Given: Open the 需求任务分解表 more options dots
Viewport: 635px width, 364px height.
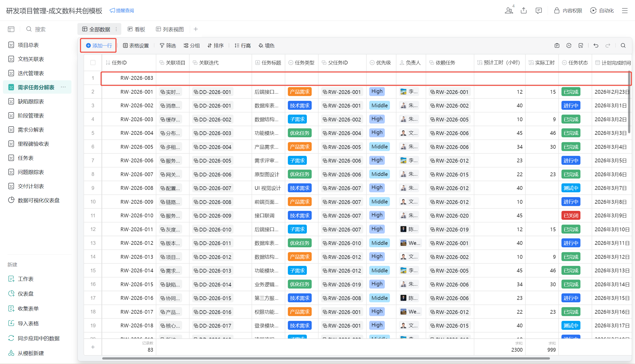Looking at the screenshot, I should [63, 87].
